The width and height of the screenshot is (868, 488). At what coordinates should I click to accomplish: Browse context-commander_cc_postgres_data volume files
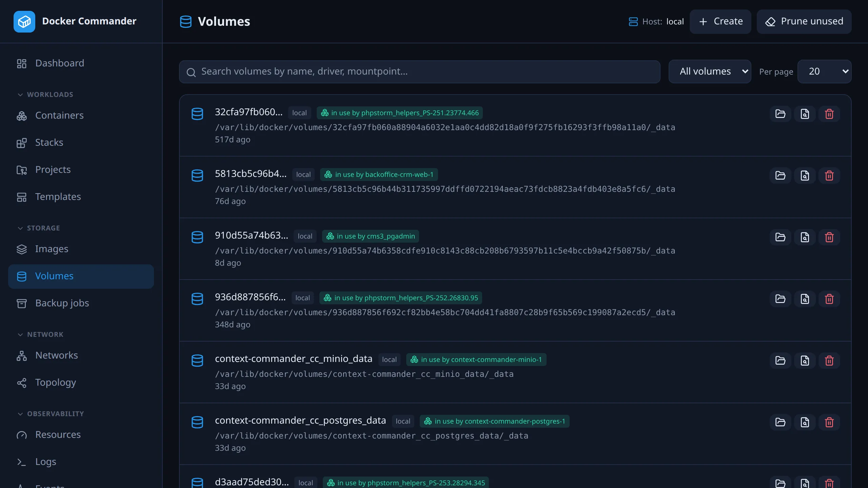780,422
